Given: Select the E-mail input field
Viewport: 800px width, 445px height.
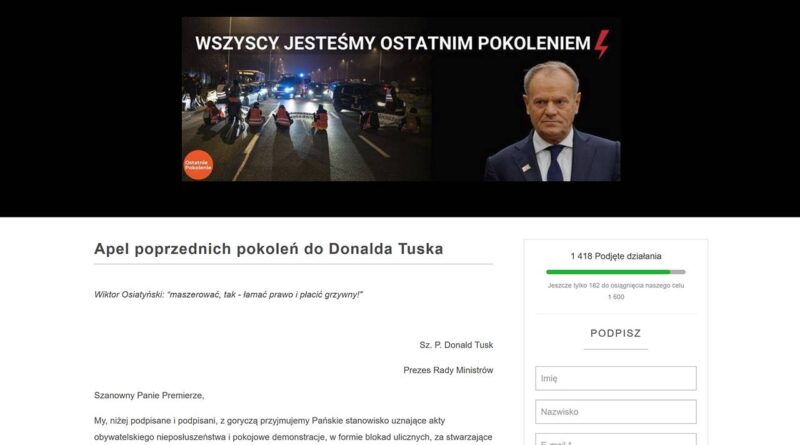Looking at the screenshot, I should [615, 439].
